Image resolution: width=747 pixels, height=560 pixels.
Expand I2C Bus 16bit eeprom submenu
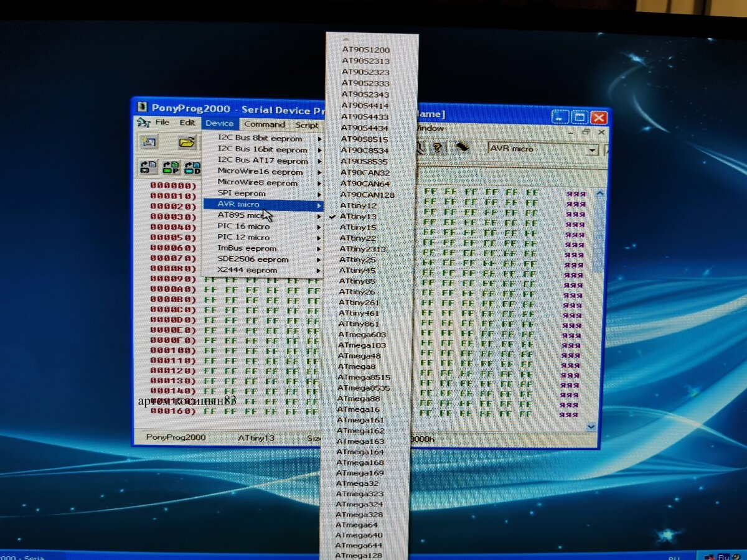coord(264,149)
